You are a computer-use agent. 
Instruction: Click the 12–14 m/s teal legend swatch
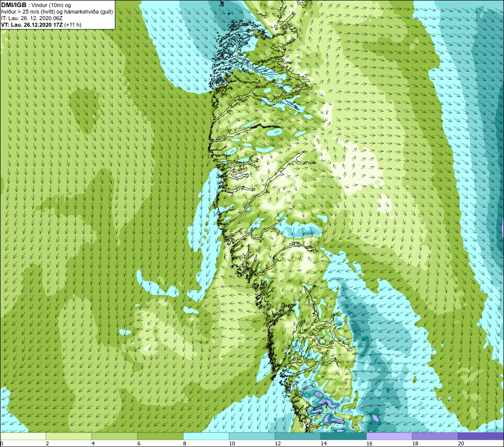pyautogui.click(x=298, y=436)
